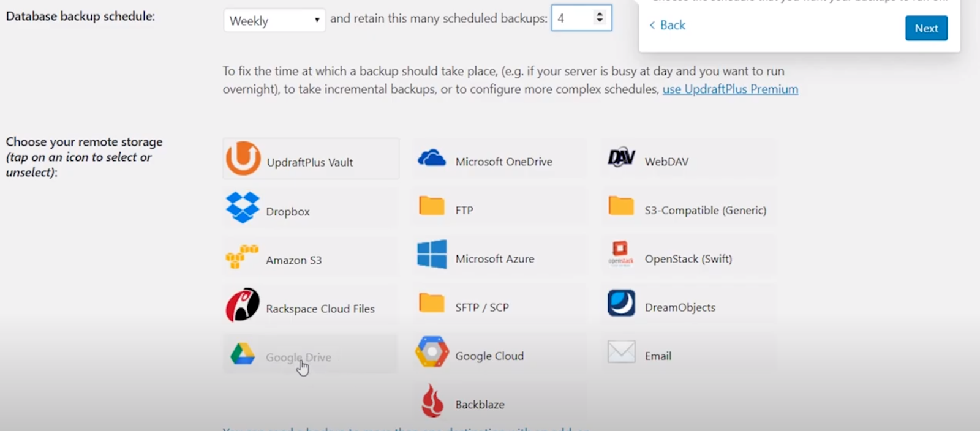Image resolution: width=980 pixels, height=431 pixels.
Task: Click the Google Drive label
Action: [x=298, y=358]
